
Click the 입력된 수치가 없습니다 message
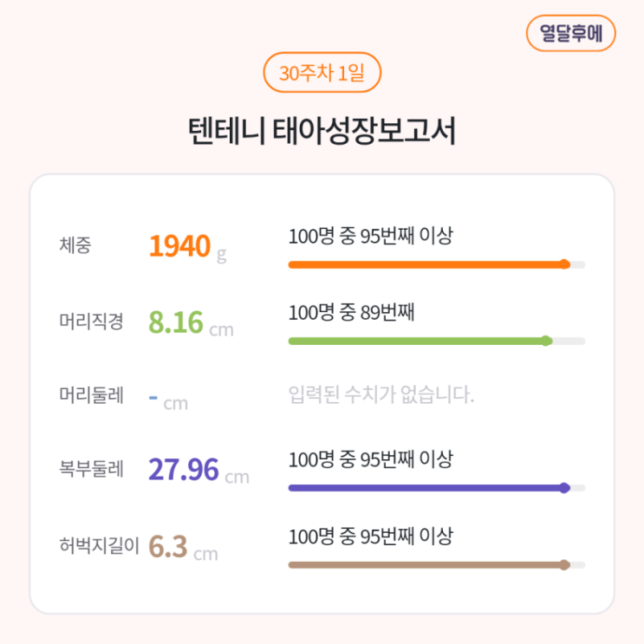pyautogui.click(x=381, y=396)
